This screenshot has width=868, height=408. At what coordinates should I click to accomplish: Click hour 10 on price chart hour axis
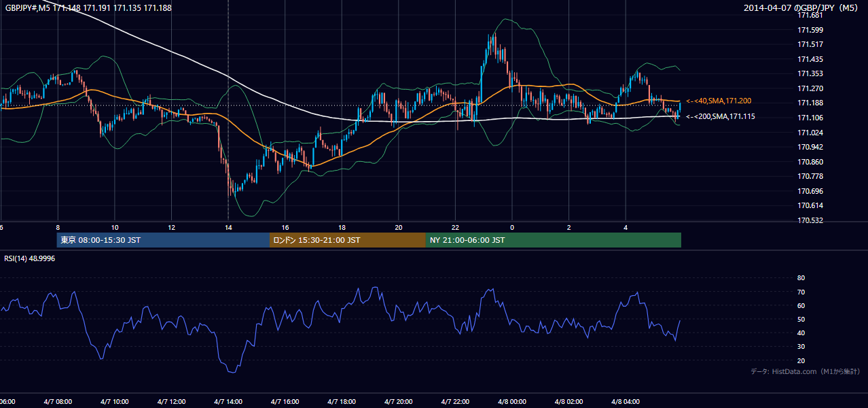pyautogui.click(x=115, y=227)
